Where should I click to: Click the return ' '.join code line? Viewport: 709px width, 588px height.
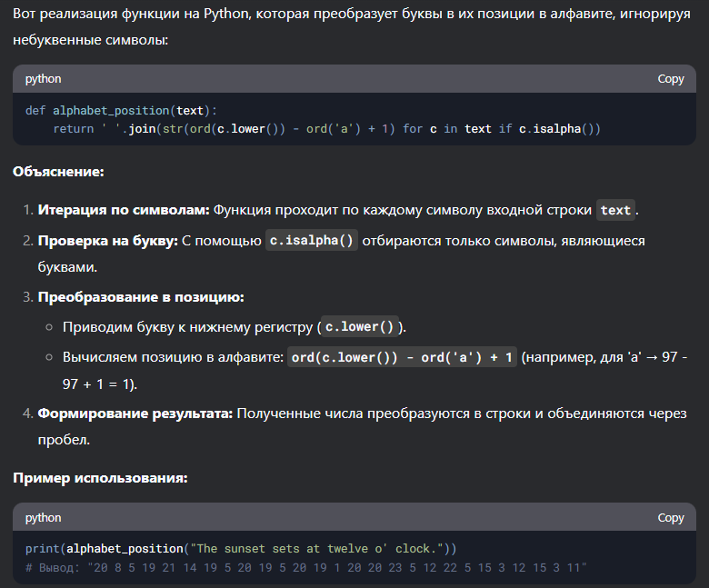[x=326, y=129]
